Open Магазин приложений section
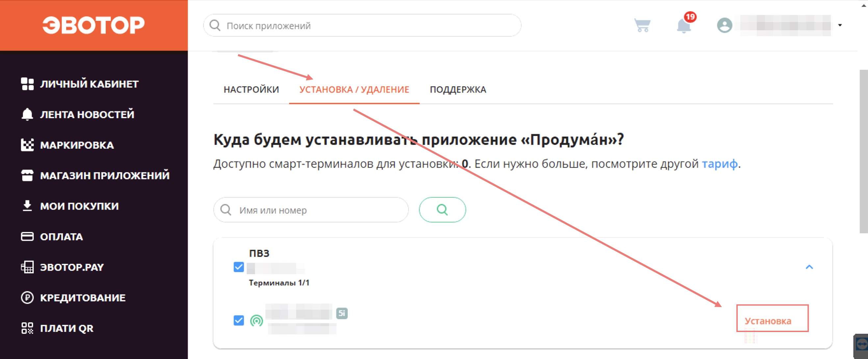The height and width of the screenshot is (359, 868). [105, 176]
